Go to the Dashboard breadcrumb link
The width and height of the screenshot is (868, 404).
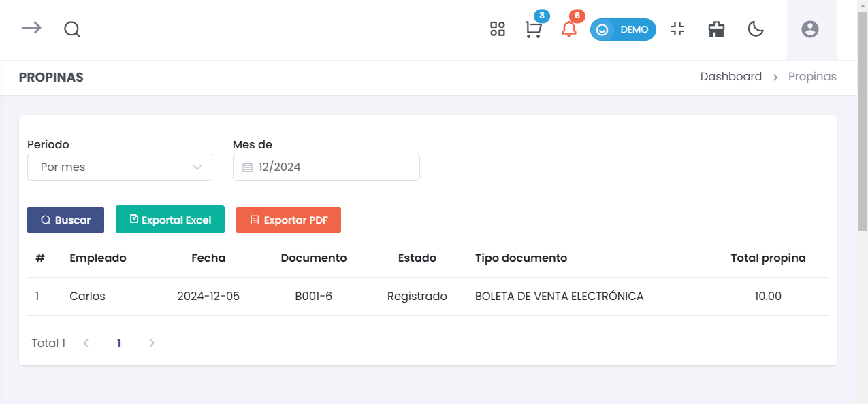(x=730, y=77)
